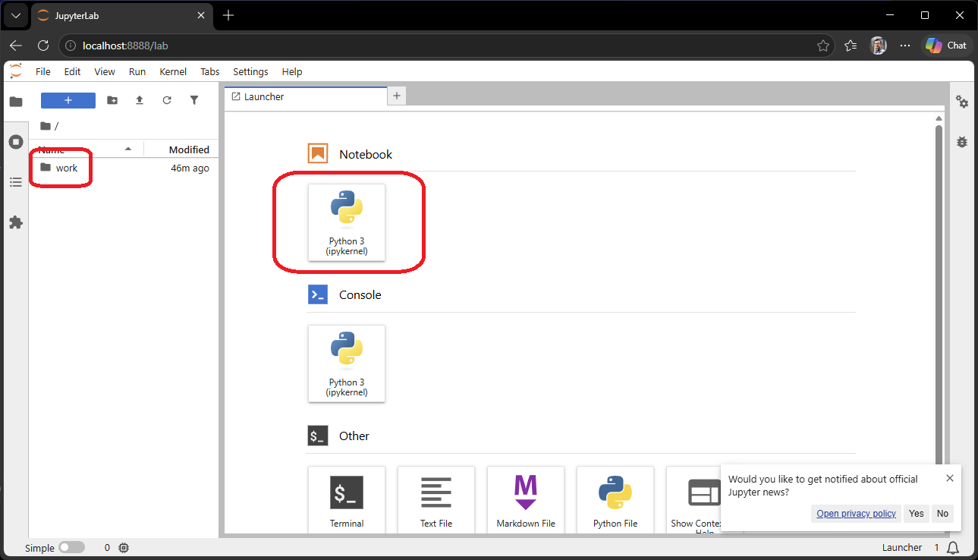Open the browser favorites list icon
The height and width of the screenshot is (560, 978).
click(851, 46)
